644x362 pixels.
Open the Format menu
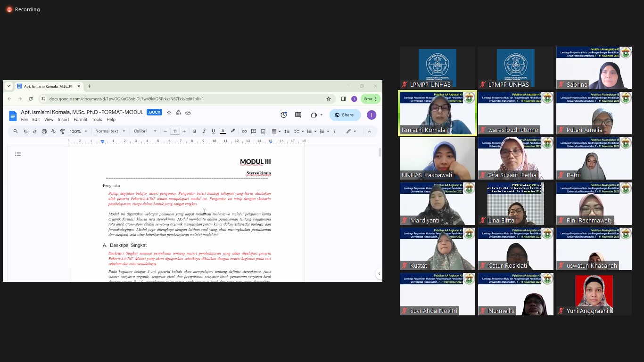80,120
